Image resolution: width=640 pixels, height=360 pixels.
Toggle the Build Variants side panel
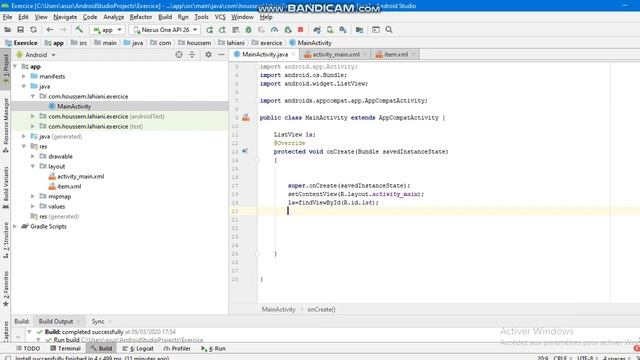pyautogui.click(x=5, y=188)
